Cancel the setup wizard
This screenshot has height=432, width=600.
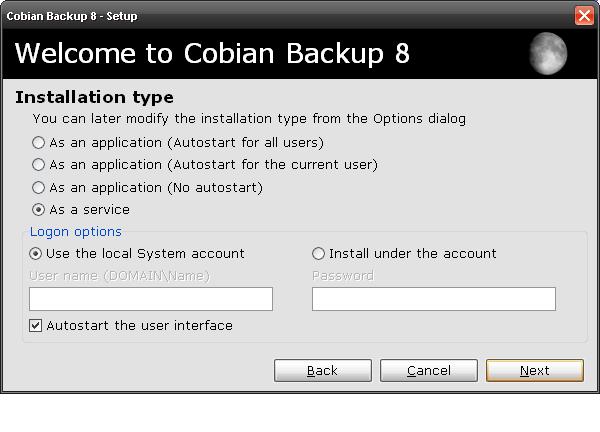pyautogui.click(x=428, y=371)
